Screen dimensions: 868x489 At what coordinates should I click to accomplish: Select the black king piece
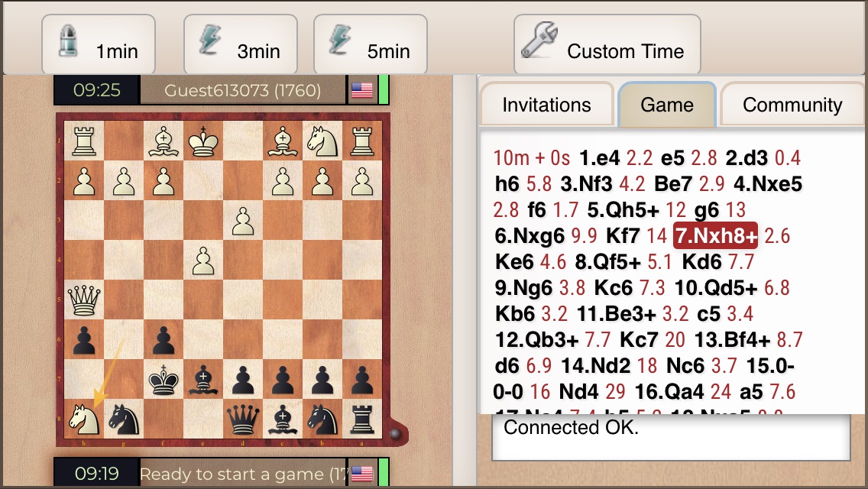(x=164, y=379)
